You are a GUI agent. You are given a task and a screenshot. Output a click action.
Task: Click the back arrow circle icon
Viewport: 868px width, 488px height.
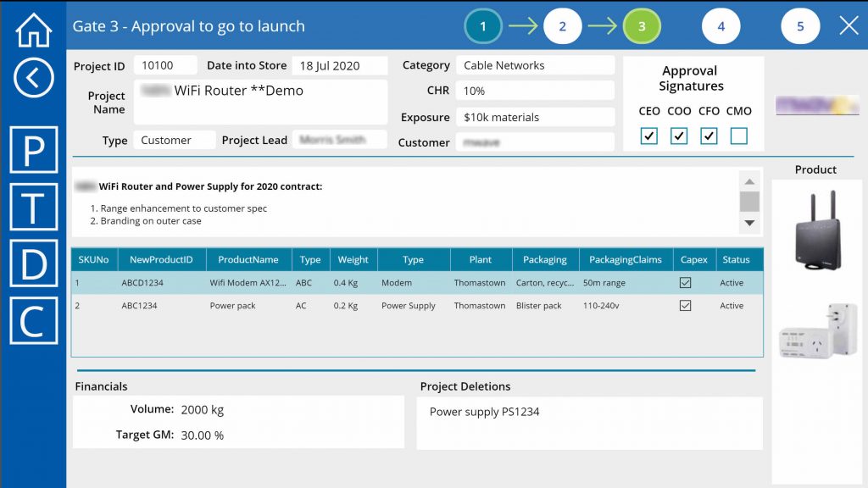pyautogui.click(x=34, y=78)
